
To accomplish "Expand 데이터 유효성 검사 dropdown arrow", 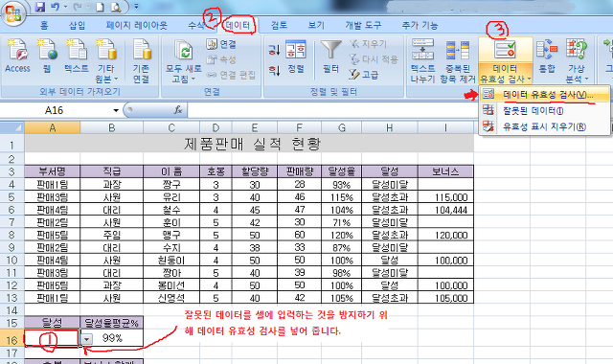I will (529, 79).
